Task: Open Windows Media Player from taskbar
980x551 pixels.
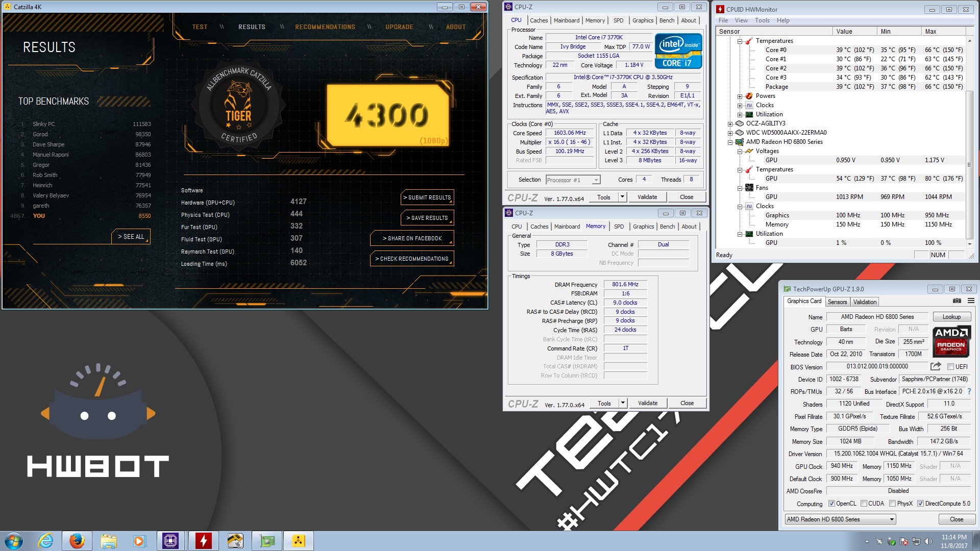Action: (139, 541)
